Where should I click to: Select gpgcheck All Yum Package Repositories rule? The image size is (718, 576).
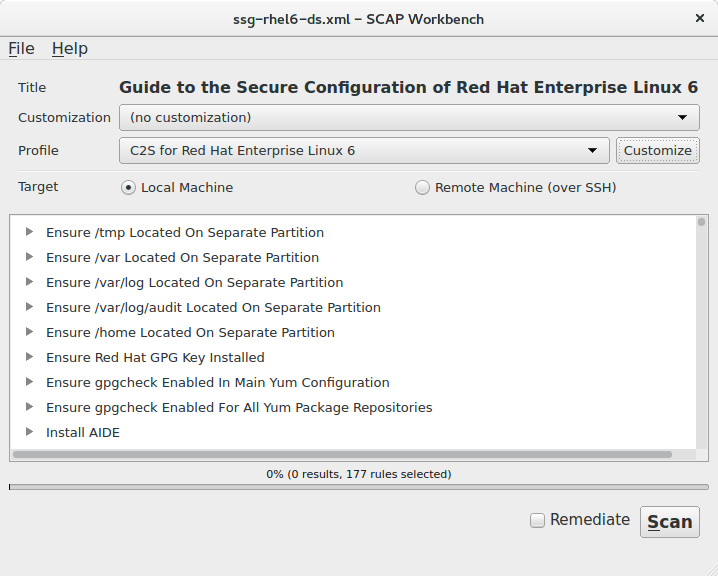[239, 408]
